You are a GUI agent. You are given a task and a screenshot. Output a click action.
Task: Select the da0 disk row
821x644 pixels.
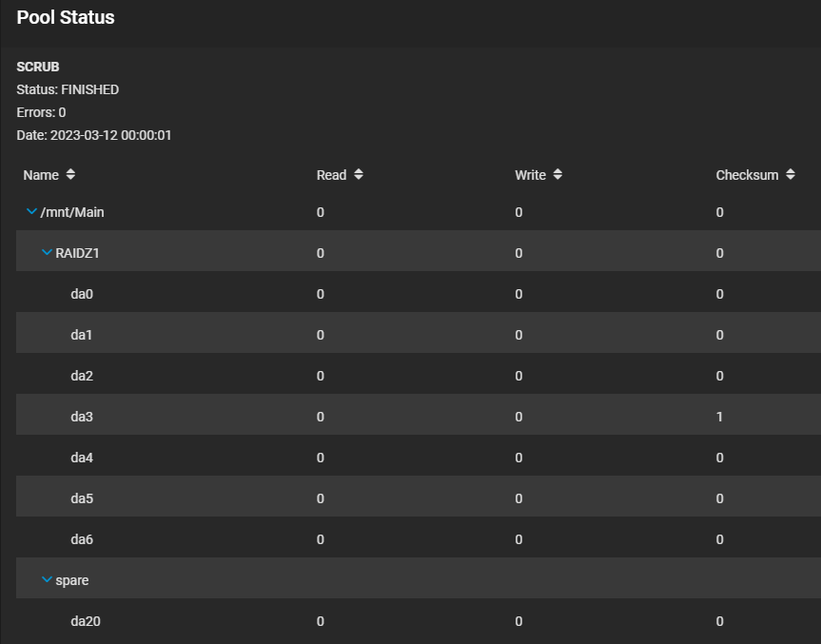coord(82,294)
